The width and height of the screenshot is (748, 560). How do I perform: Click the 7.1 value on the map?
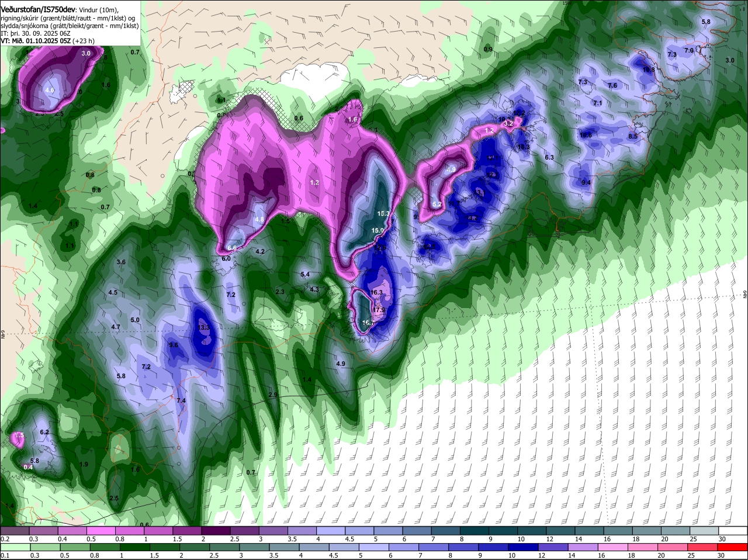pos(598,103)
